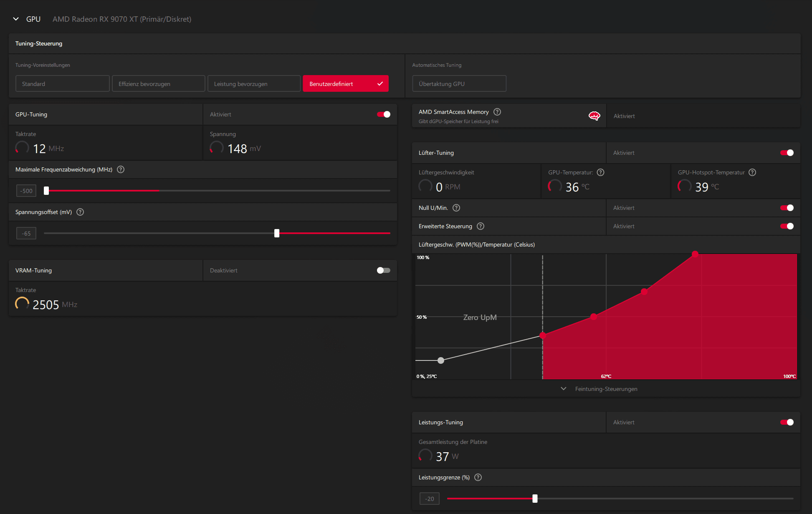This screenshot has width=812, height=514.
Task: Select Effizienz bevorzugen preset
Action: [158, 84]
